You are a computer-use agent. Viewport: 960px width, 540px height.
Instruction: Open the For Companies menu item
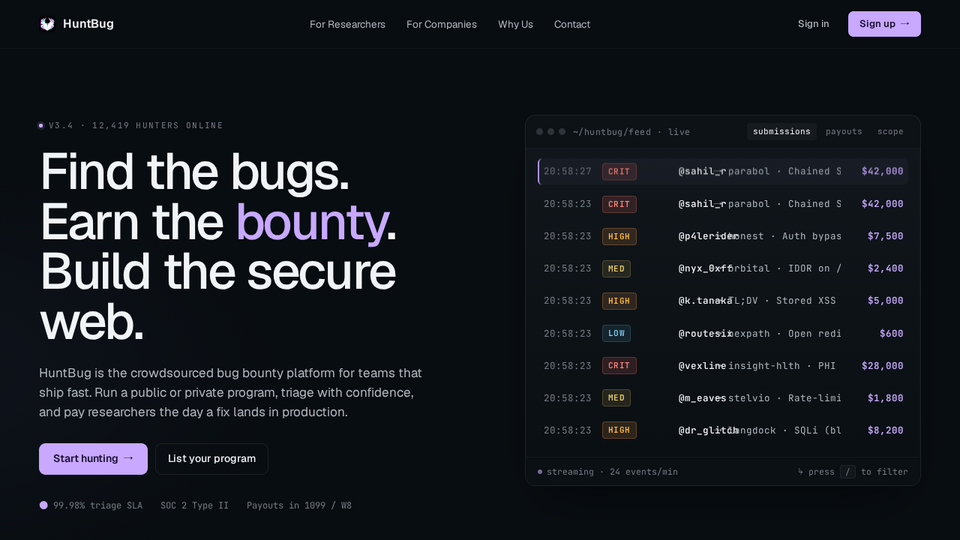point(441,24)
